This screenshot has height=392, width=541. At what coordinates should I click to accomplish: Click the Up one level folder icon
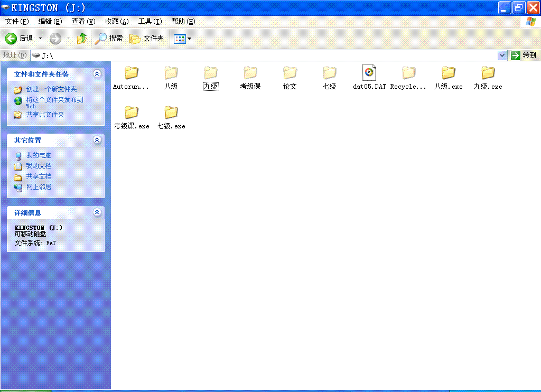click(81, 39)
